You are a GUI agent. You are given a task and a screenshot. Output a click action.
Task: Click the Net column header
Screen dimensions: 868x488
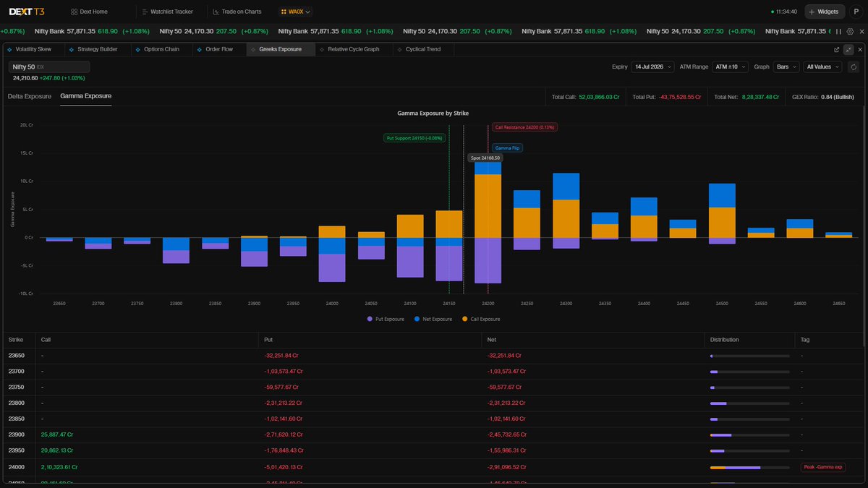point(493,339)
